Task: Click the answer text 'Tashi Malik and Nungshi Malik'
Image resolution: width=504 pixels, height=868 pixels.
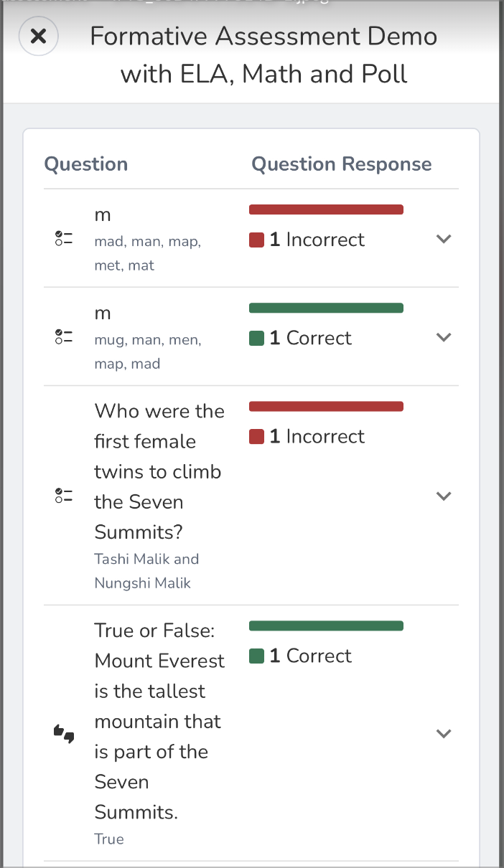Action: tap(146, 570)
